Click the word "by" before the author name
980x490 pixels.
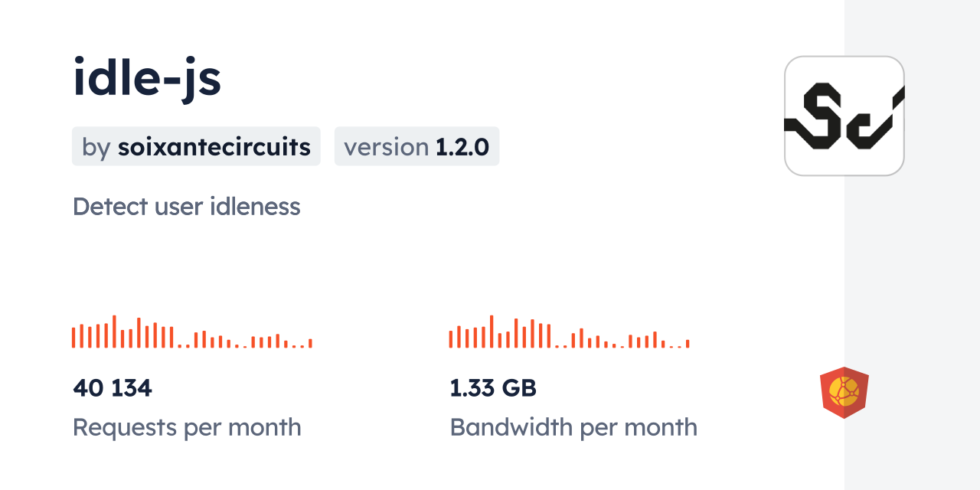pyautogui.click(x=96, y=147)
